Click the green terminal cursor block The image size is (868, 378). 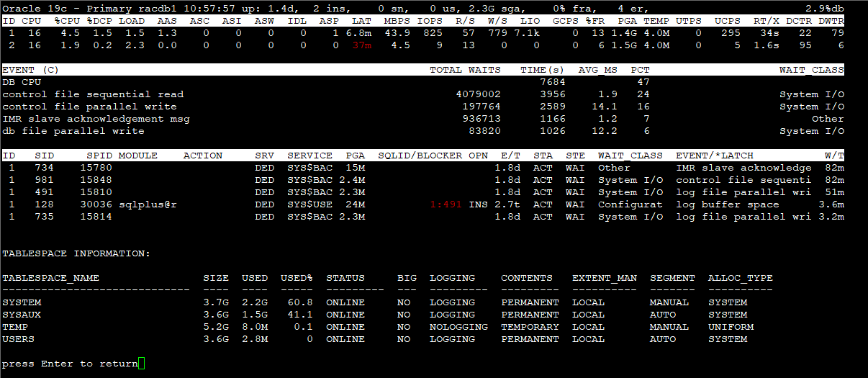(x=141, y=364)
